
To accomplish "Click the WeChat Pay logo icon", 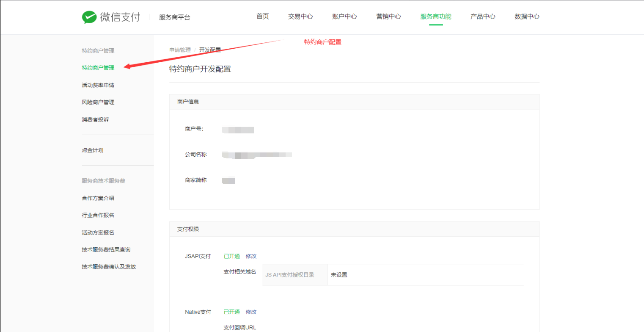I will (89, 17).
